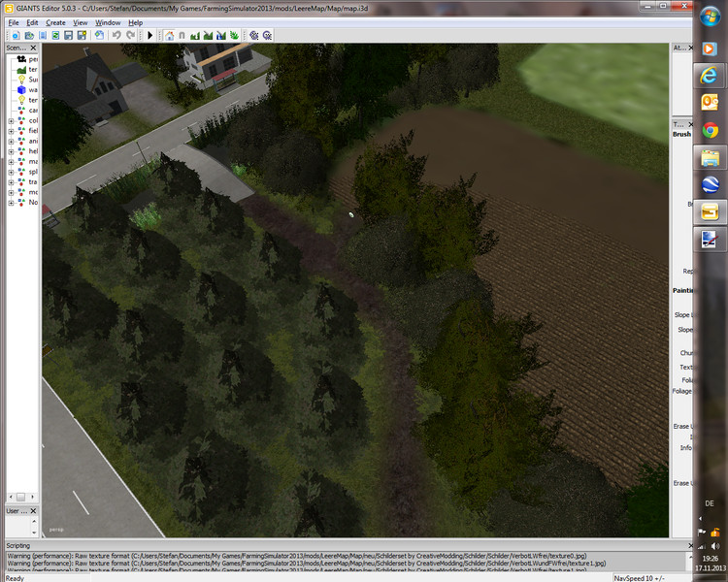Activate the terrain info layer paint icon

(221, 35)
